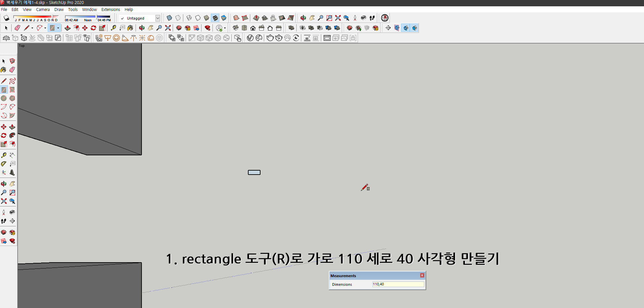Image resolution: width=644 pixels, height=308 pixels.
Task: Toggle shaded with textures style
Action: click(x=215, y=18)
